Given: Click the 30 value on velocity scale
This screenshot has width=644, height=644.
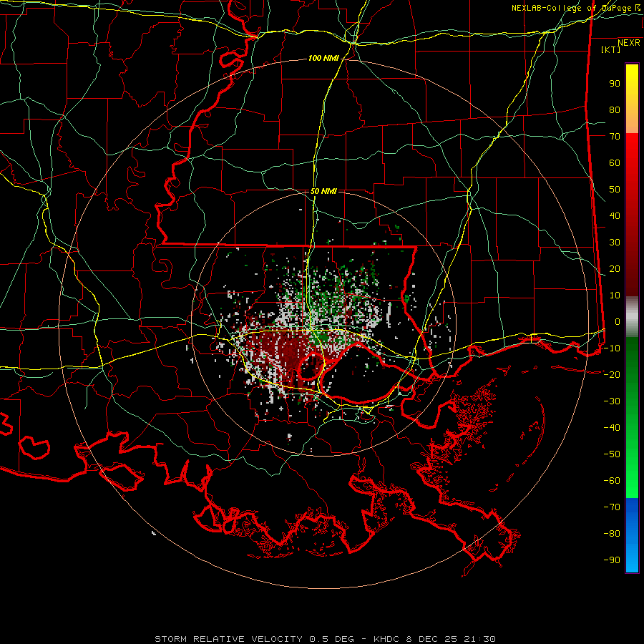Looking at the screenshot, I should [615, 243].
